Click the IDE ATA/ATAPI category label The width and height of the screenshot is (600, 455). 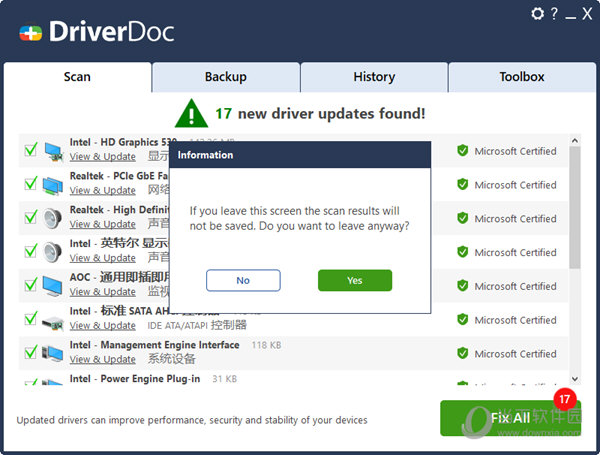pyautogui.click(x=197, y=325)
